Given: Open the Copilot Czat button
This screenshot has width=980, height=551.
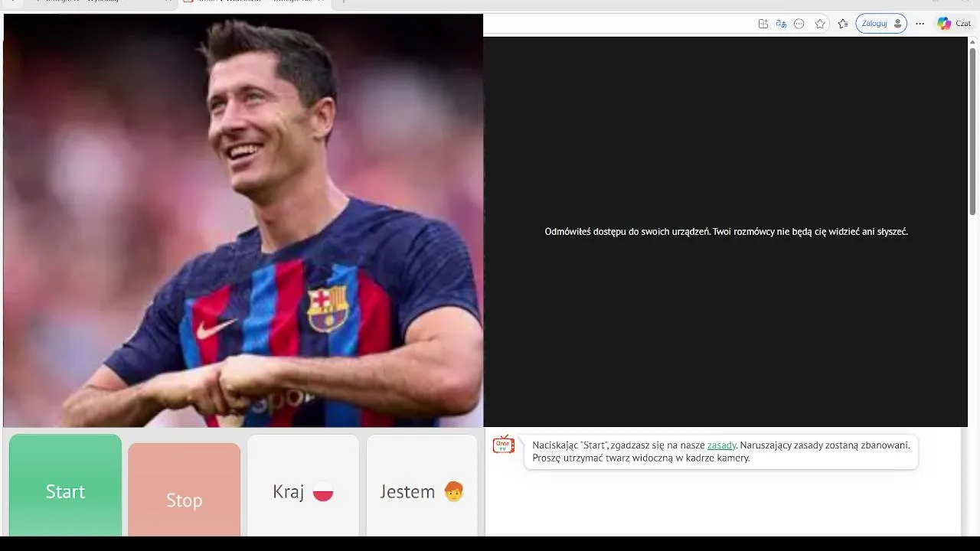Looking at the screenshot, I should [x=954, y=24].
